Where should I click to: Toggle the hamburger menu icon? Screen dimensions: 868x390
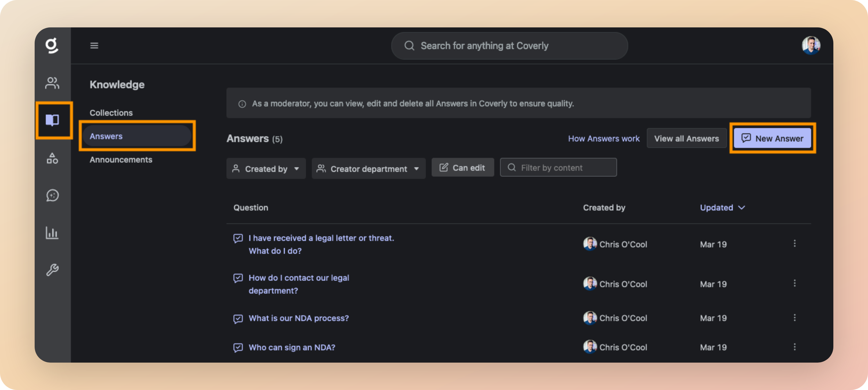(x=94, y=45)
